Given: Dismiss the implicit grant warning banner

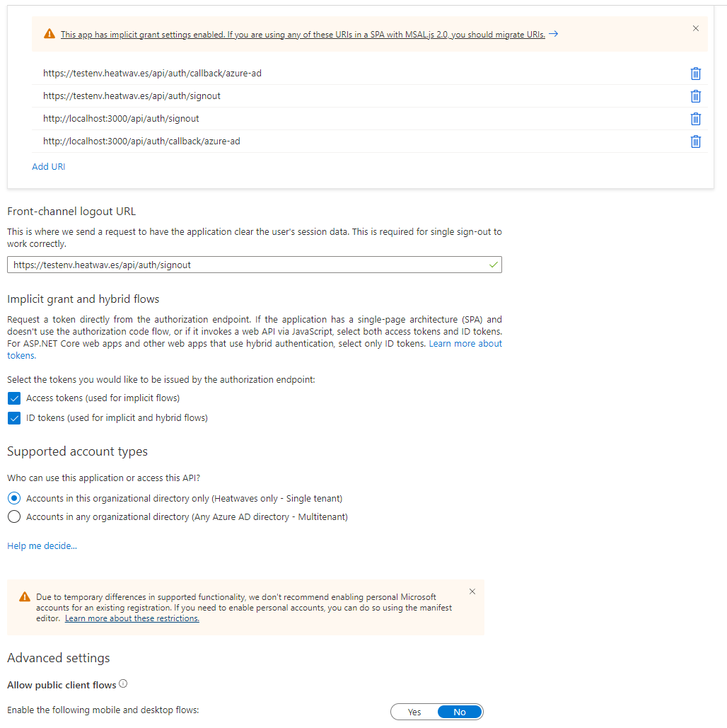Looking at the screenshot, I should click(695, 28).
